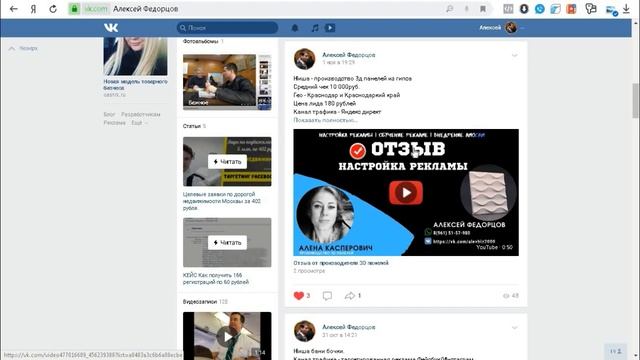
Task: Open the ad image of blonde woman
Action: click(x=135, y=56)
